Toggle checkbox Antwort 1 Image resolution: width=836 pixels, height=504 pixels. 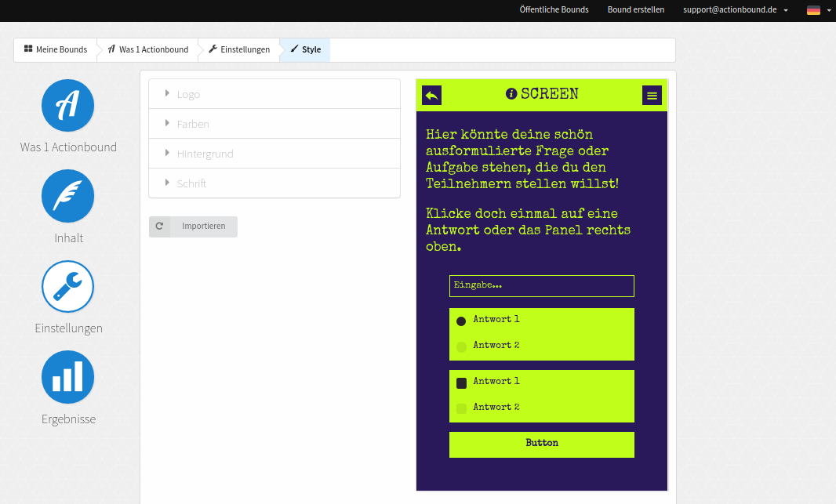tap(462, 383)
